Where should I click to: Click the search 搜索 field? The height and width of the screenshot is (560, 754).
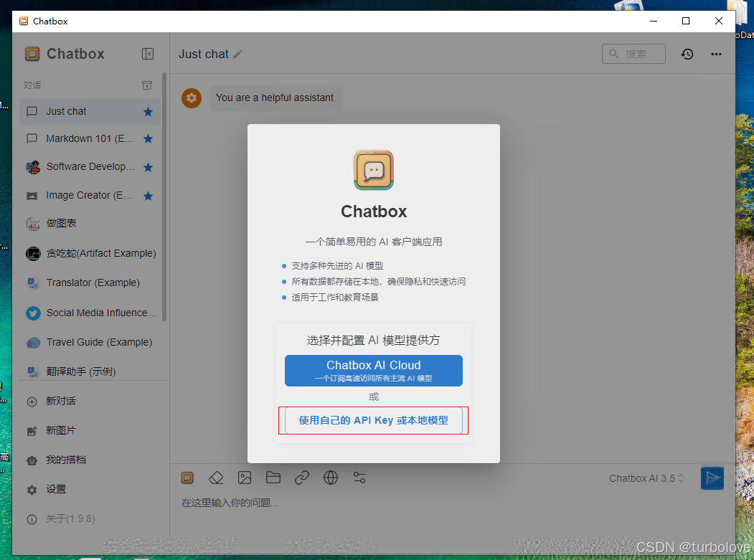(633, 54)
